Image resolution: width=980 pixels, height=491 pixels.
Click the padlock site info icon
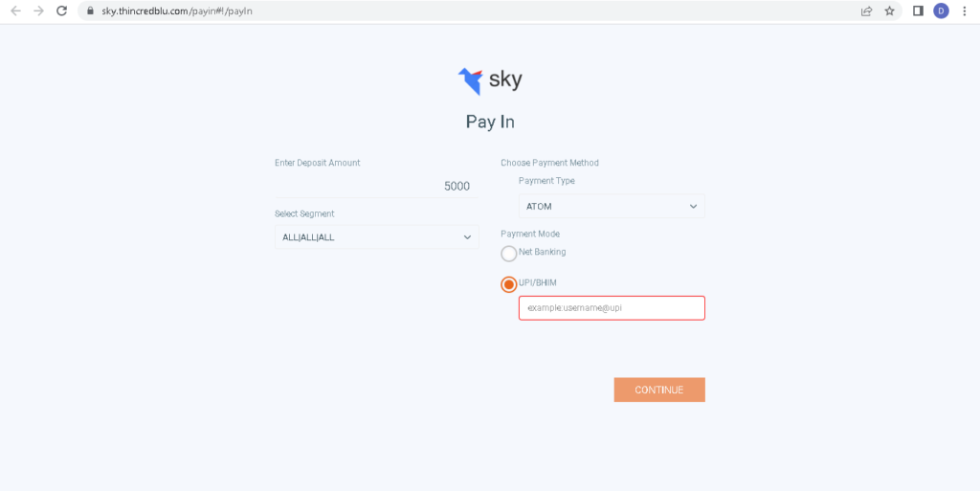[91, 11]
